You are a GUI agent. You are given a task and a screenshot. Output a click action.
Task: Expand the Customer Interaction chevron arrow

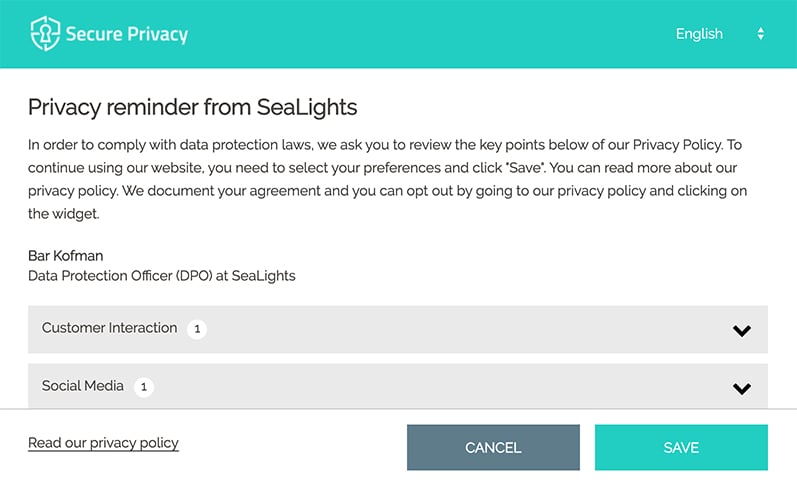click(x=742, y=330)
